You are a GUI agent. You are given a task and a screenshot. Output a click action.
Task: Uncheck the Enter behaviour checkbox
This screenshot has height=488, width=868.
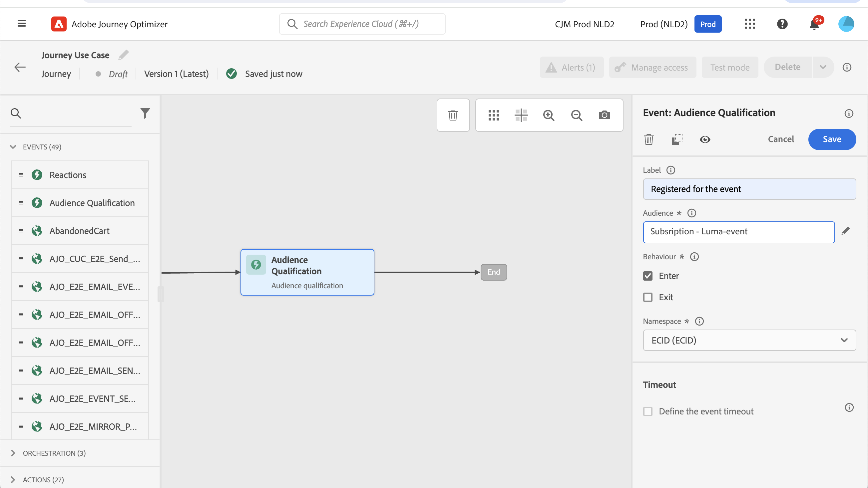click(x=648, y=276)
